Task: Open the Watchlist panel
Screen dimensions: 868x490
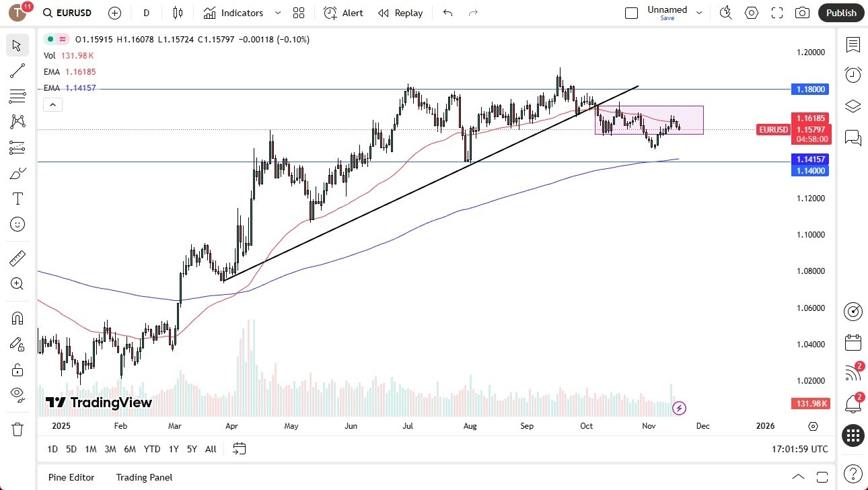Action: click(853, 45)
